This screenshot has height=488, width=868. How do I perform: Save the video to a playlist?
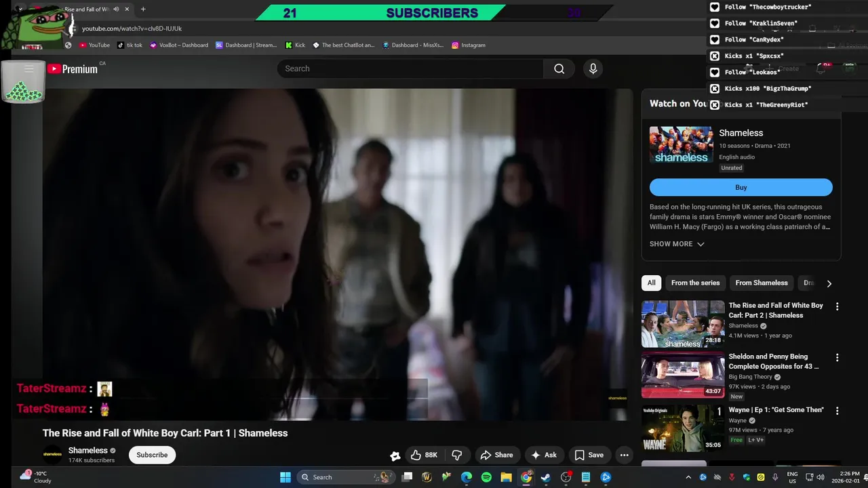589,455
